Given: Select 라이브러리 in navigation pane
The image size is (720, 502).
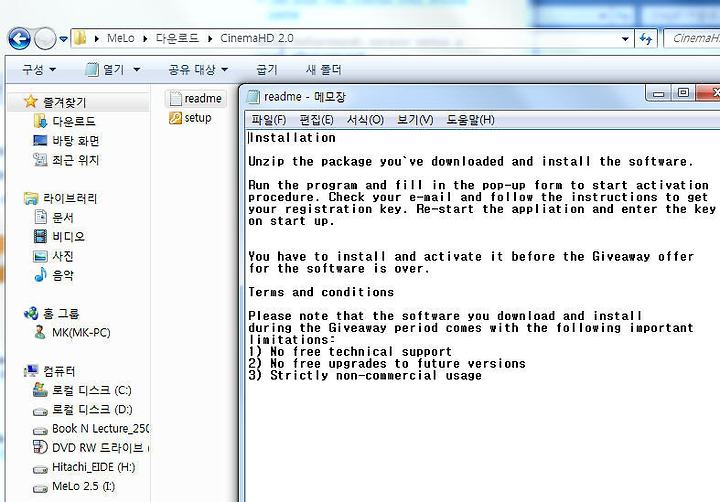Looking at the screenshot, I should (x=60, y=198).
